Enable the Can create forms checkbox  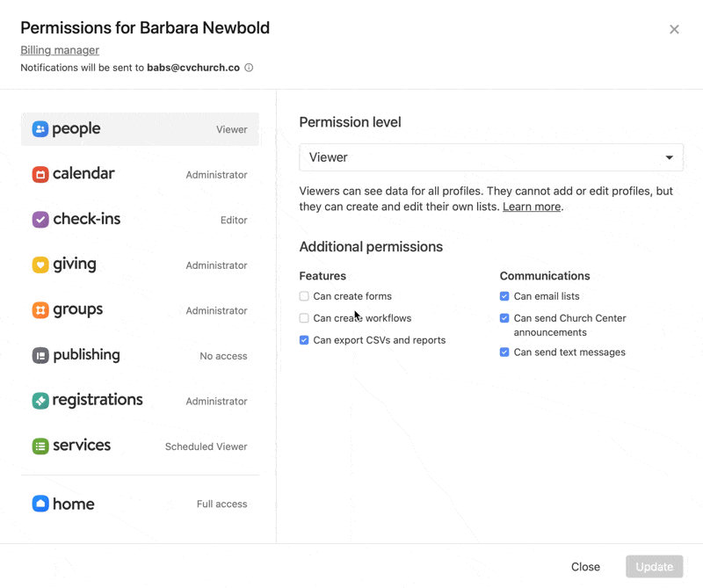tap(304, 296)
